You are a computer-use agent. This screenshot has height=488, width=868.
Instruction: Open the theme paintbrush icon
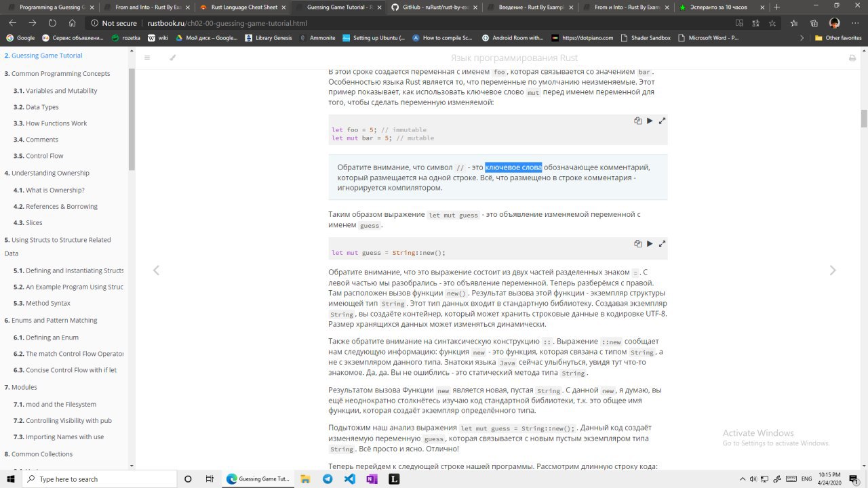(x=172, y=58)
